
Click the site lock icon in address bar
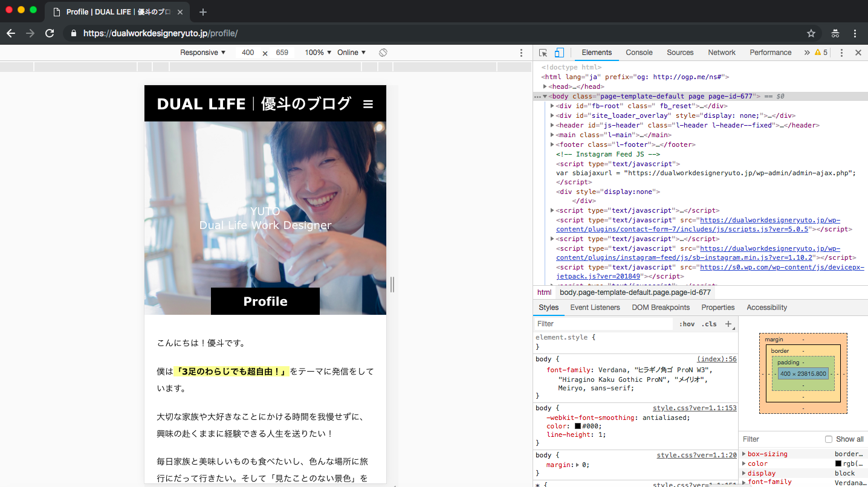[x=74, y=33]
